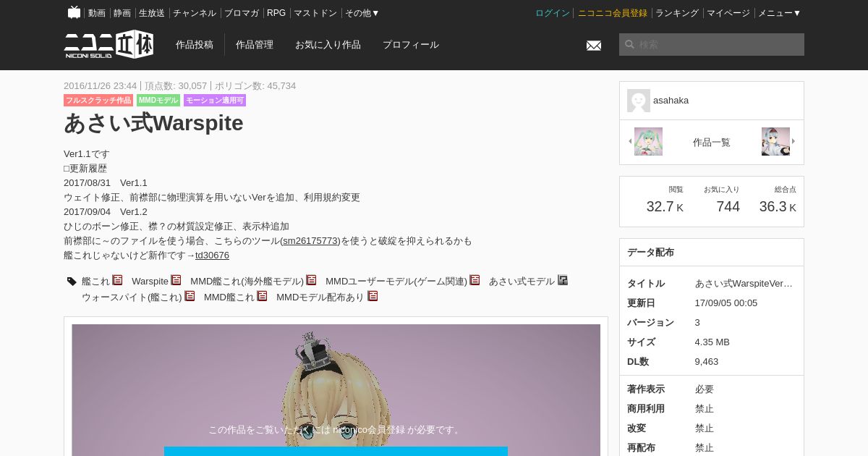This screenshot has width=868, height=456.
Task: Focus the 検索 search field
Action: tap(712, 44)
